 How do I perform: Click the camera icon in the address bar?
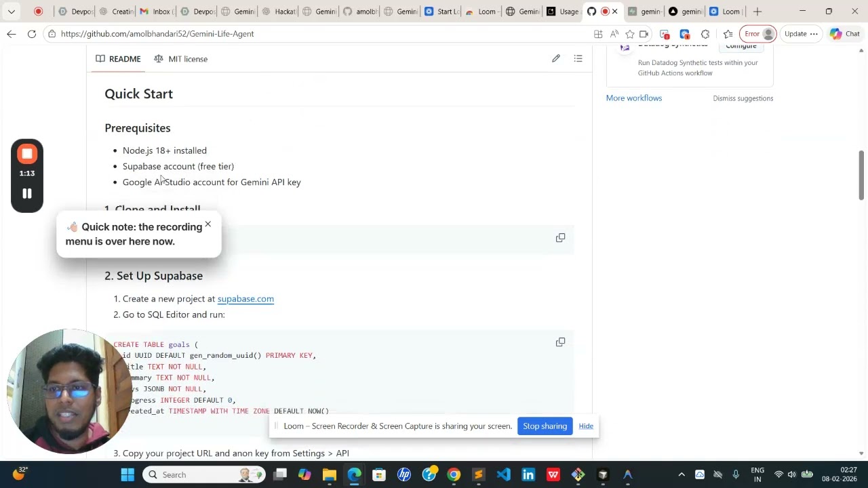tap(644, 34)
